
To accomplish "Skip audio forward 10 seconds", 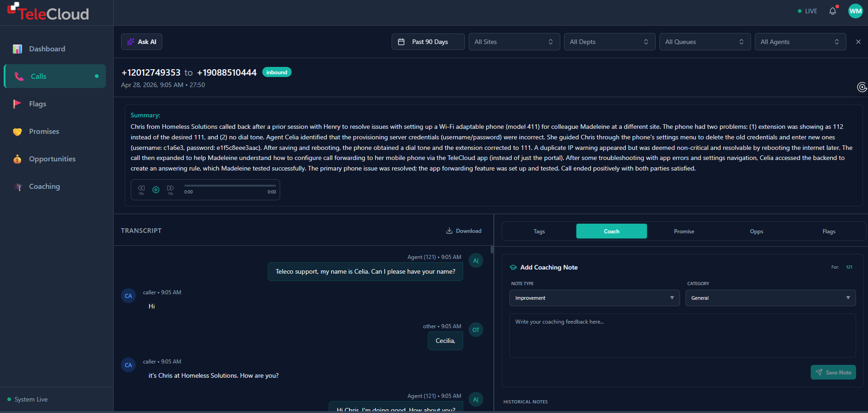I will [171, 189].
